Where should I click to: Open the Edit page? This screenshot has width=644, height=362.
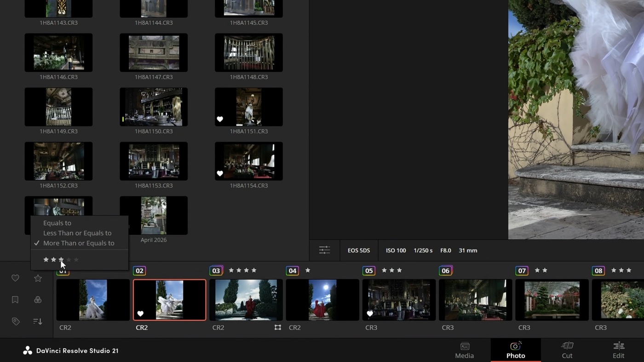pos(618,351)
